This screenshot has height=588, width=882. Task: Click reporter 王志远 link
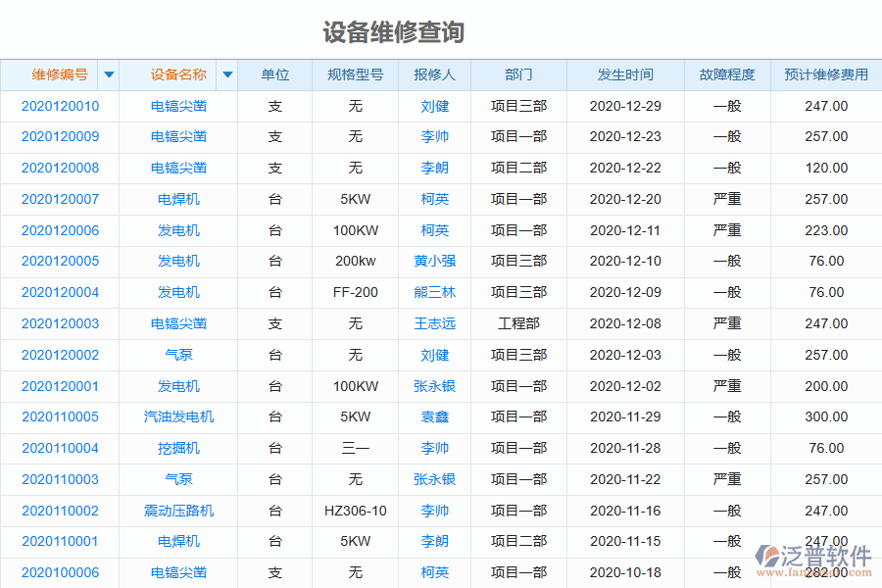(x=434, y=323)
